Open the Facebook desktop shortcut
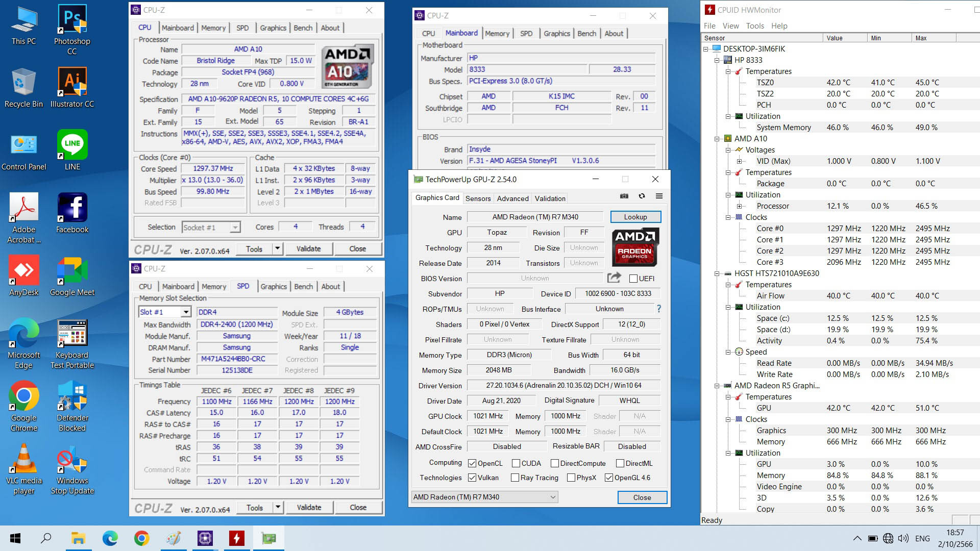Image resolution: width=980 pixels, height=551 pixels. pos(72,214)
